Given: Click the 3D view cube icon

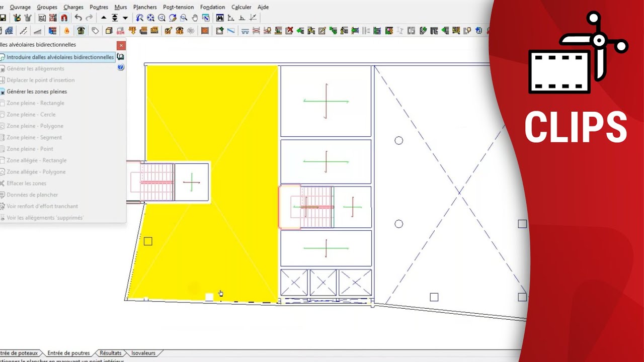Looking at the screenshot, I should 109,31.
